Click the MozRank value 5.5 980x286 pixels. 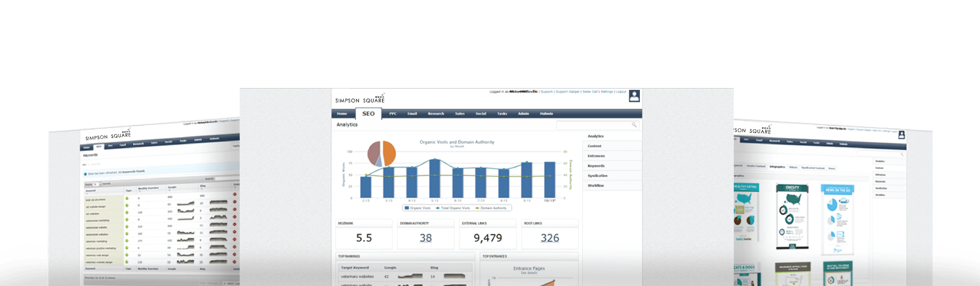click(364, 238)
